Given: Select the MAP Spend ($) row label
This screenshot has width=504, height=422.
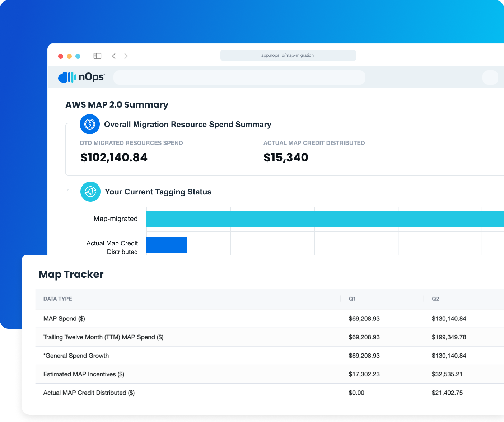Looking at the screenshot, I should pyautogui.click(x=64, y=319).
